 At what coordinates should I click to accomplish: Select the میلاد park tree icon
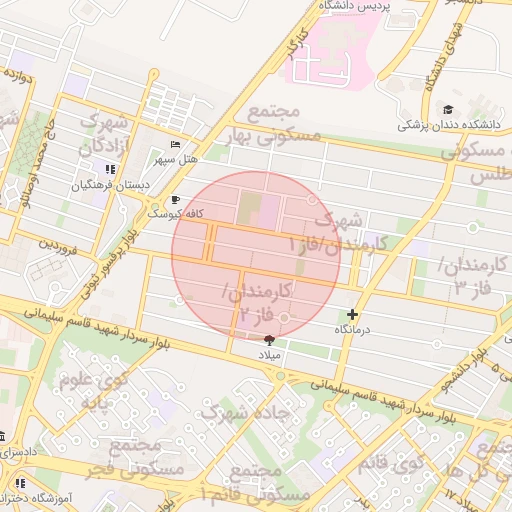click(x=269, y=340)
